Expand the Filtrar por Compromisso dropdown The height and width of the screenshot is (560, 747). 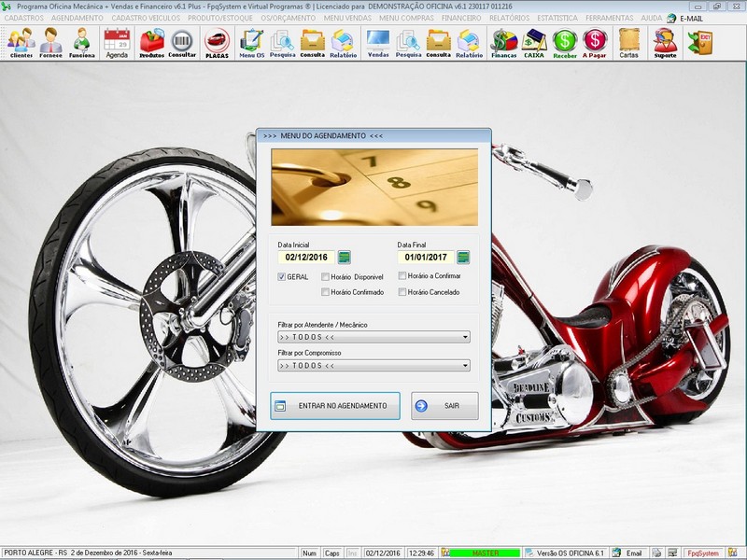(x=465, y=366)
